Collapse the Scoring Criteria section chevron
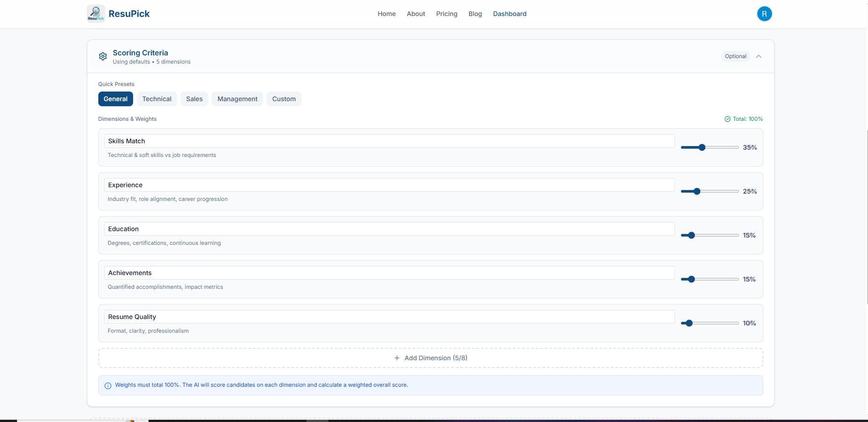Image resolution: width=868 pixels, height=422 pixels. tap(759, 56)
